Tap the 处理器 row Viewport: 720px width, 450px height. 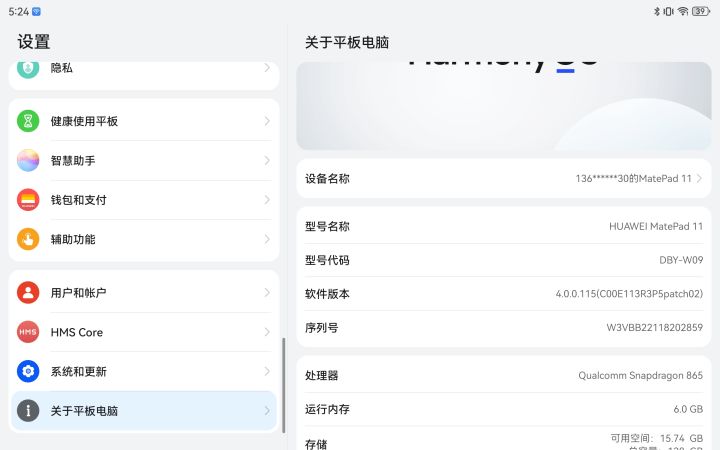[504, 375]
